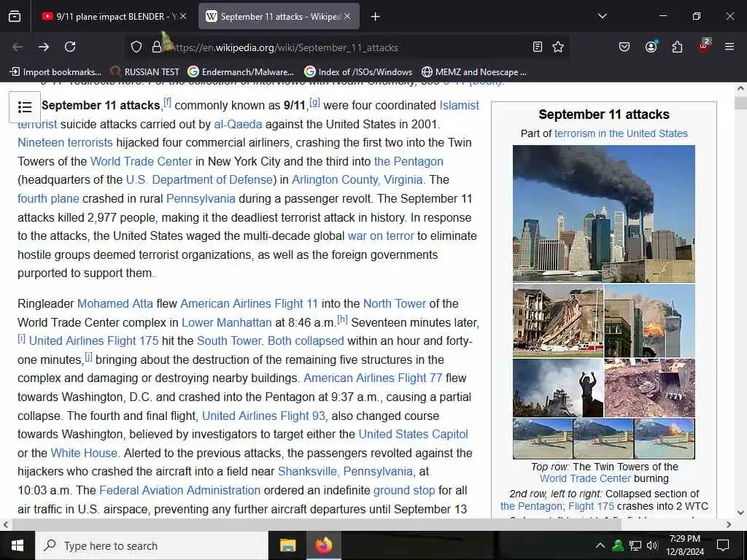Open the Firefox application menu
This screenshot has height=560, width=747.
coord(729,47)
